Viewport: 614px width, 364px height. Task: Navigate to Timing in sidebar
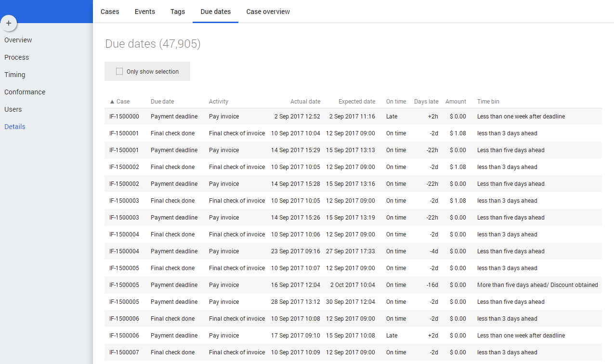point(15,75)
